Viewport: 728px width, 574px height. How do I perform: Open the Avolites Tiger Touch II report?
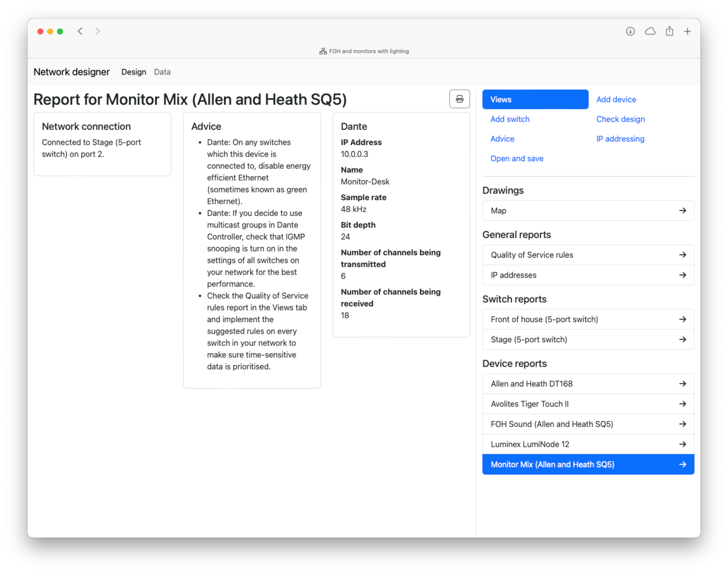tap(588, 404)
